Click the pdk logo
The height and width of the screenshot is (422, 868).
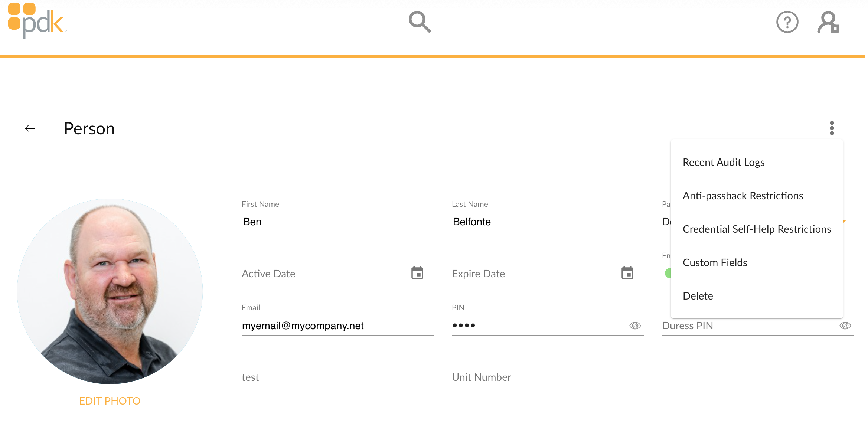[37, 21]
